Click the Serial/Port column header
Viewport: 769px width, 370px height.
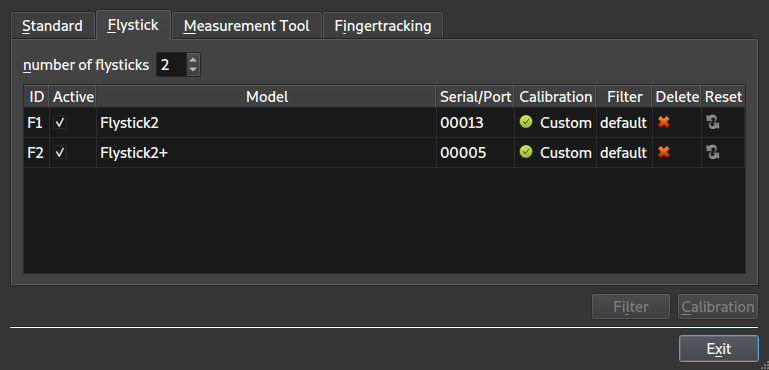(x=475, y=97)
